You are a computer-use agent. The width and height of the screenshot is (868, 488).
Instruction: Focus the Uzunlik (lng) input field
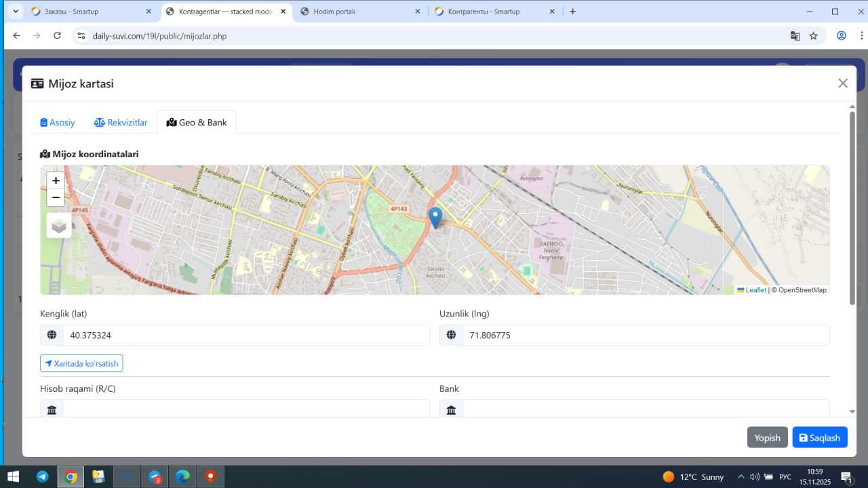pyautogui.click(x=645, y=335)
